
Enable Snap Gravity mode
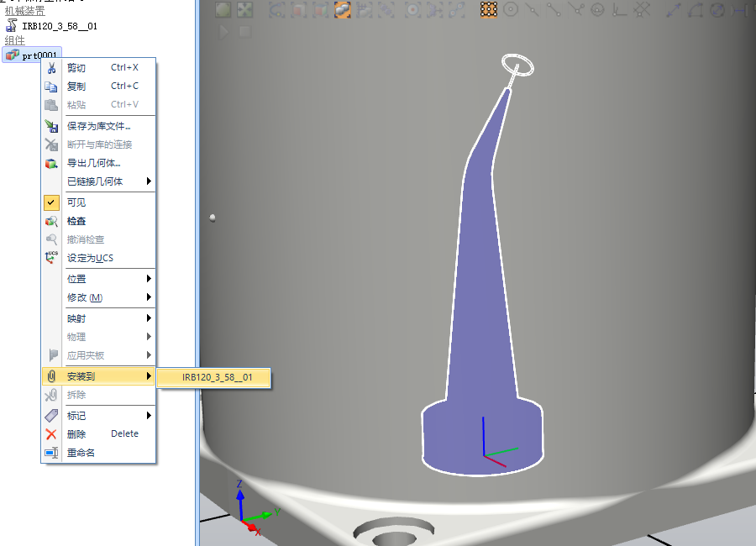point(598,9)
